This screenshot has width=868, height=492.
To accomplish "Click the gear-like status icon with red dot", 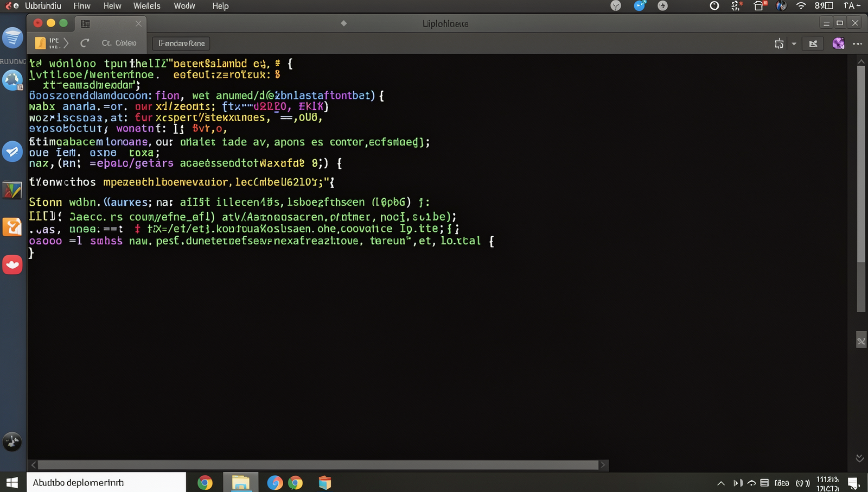I will (x=736, y=6).
